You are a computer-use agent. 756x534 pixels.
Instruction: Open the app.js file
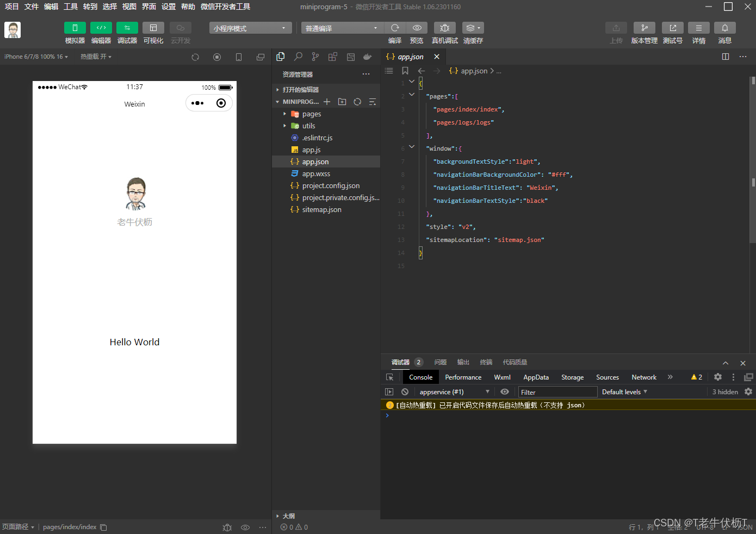(326, 150)
